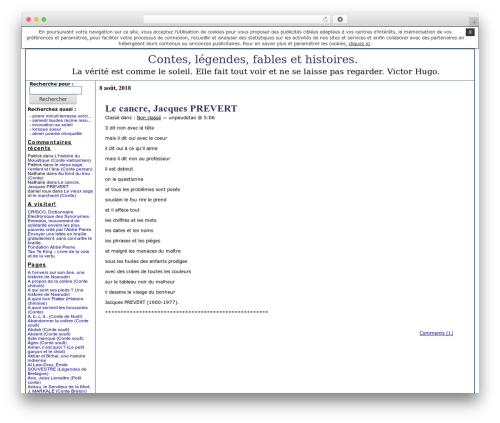This screenshot has height=423, width=500.
Task: Open the comment link 'Au fond du trou (Conte)'
Action: click(59, 176)
